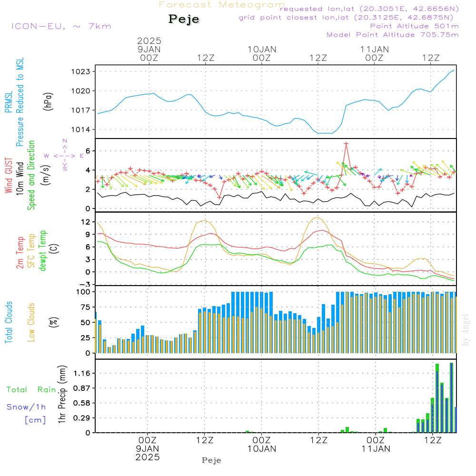Image resolution: width=476 pixels, height=476 pixels.
Task: Click the wind direction compass rose
Action: pyautogui.click(x=64, y=156)
